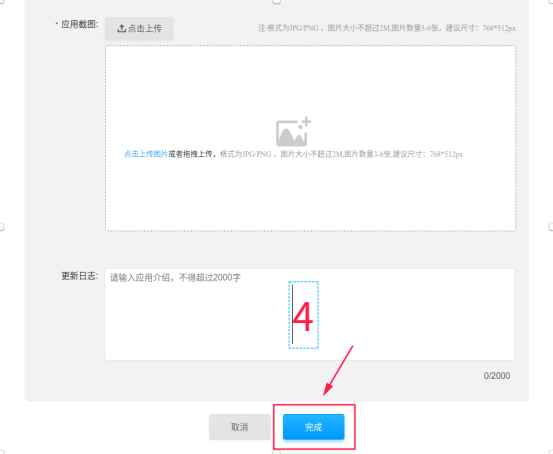Open the blue 点击上传图片 link
The image size is (553, 454).
click(146, 154)
